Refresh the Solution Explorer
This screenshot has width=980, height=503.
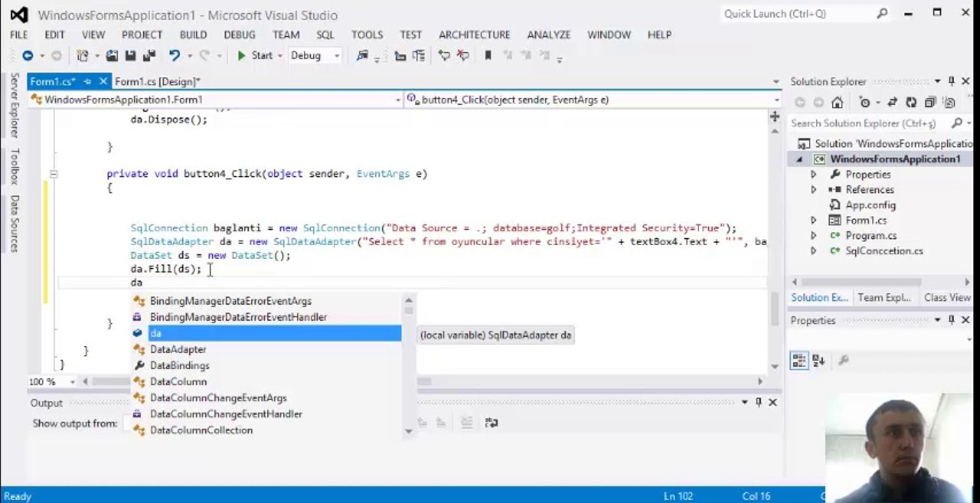point(911,103)
